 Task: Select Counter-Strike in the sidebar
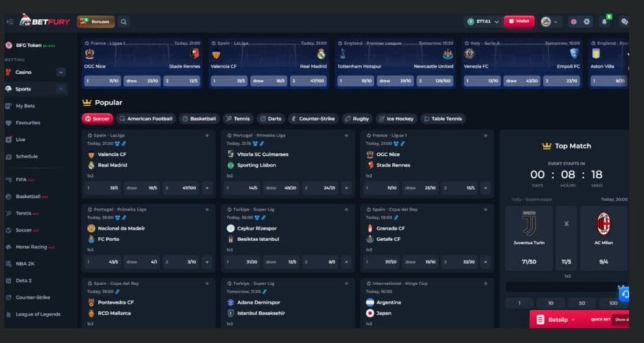(x=33, y=298)
